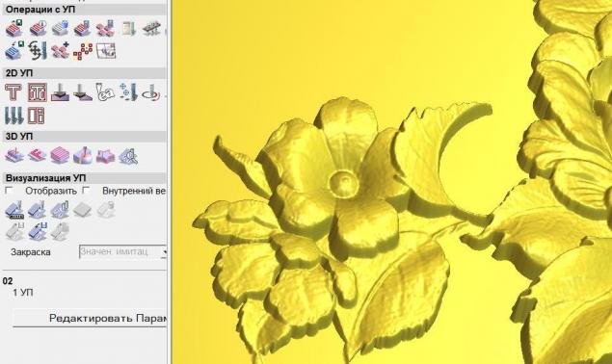Open the toolpath summary icon with info badge
This screenshot has height=364, width=612.
click(38, 29)
